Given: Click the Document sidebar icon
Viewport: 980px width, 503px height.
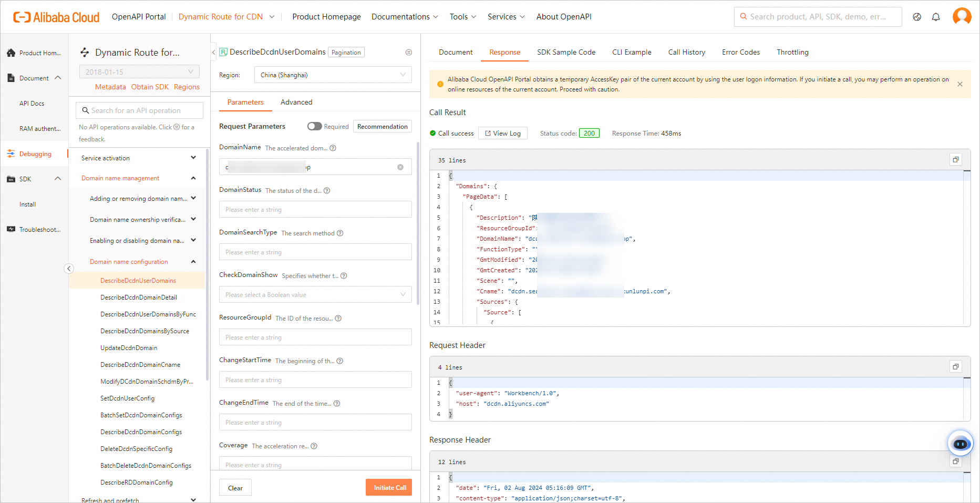Looking at the screenshot, I should [x=11, y=78].
